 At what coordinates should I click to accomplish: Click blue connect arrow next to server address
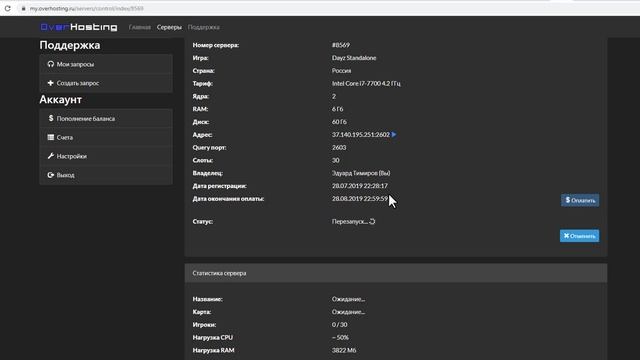coord(394,134)
